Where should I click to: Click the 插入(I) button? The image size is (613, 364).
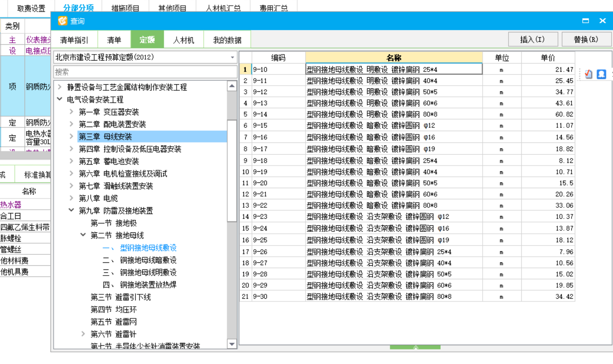pyautogui.click(x=533, y=40)
